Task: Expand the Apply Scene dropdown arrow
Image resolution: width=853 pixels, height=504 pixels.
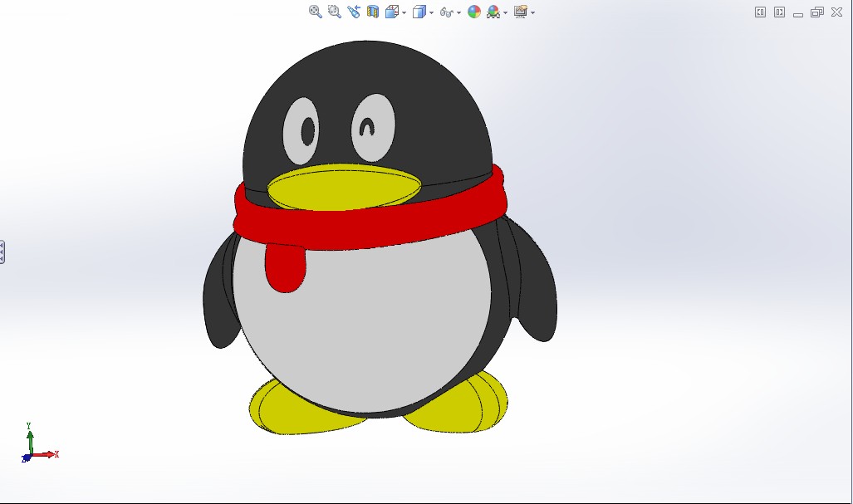Action: [505, 12]
